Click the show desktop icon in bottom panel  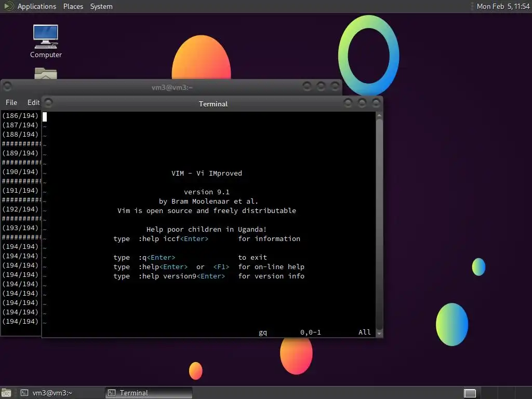coord(6,393)
